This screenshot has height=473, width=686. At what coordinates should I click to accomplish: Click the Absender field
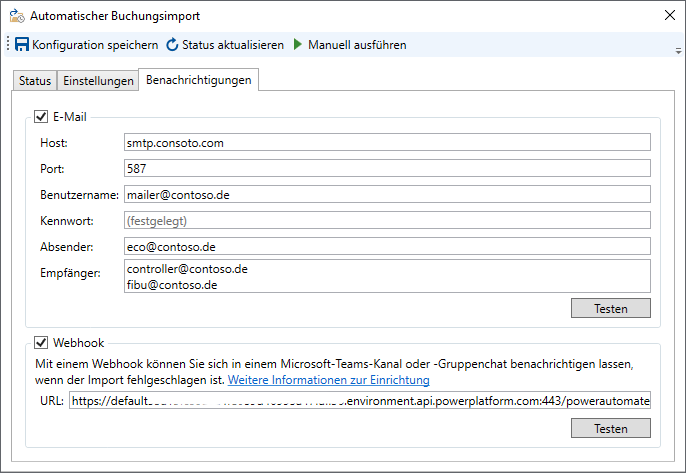[387, 246]
